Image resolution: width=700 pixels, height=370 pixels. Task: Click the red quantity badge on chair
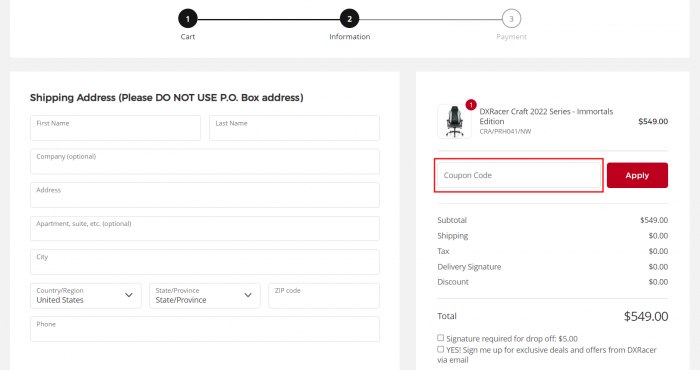(471, 105)
